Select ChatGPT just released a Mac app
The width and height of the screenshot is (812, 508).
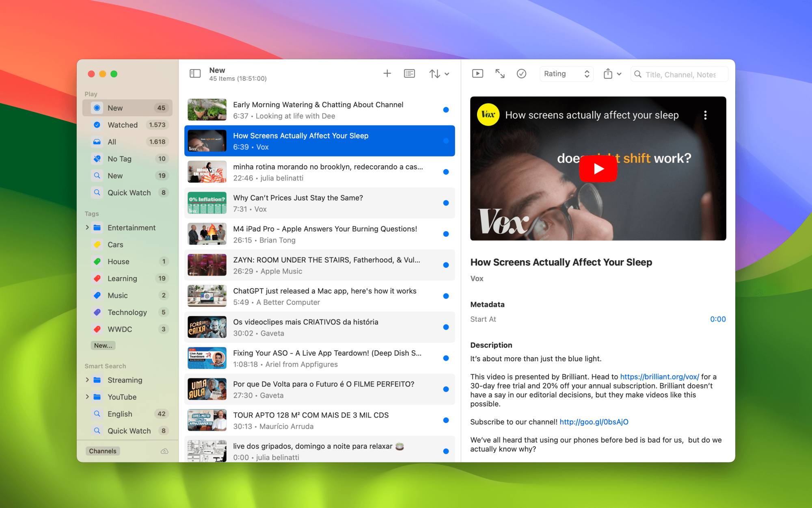[320, 296]
